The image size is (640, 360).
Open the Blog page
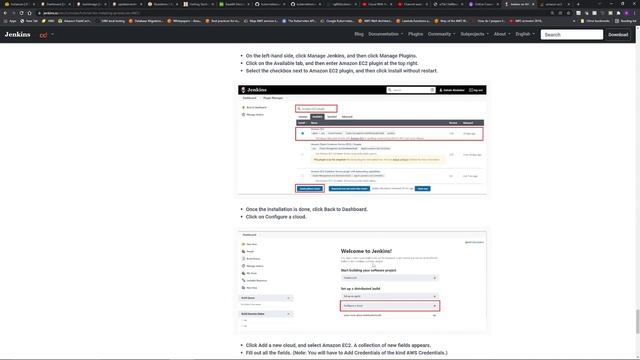[359, 34]
